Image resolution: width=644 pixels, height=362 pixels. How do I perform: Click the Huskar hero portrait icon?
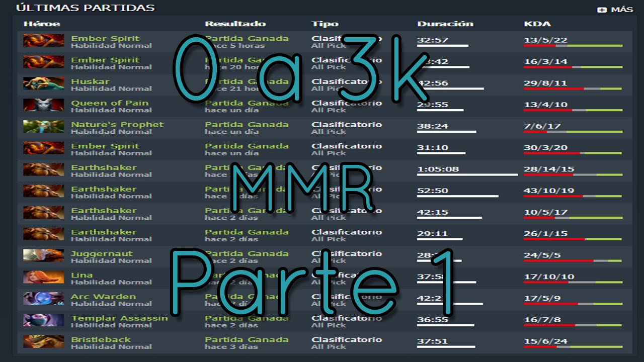(43, 84)
